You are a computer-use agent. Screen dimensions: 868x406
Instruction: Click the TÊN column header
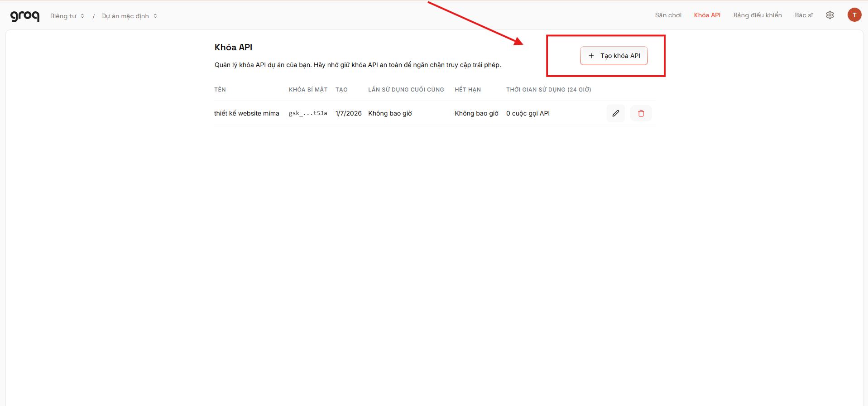coord(220,90)
